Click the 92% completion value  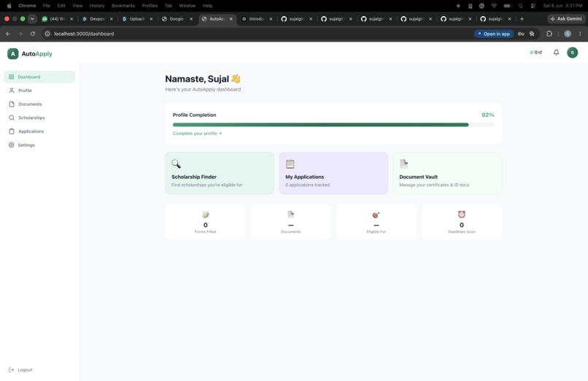point(488,115)
